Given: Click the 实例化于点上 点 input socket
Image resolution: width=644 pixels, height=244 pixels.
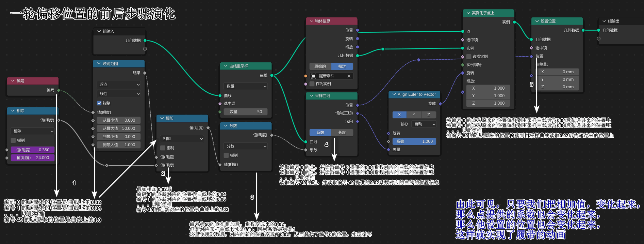Looking at the screenshot, I should (463, 31).
